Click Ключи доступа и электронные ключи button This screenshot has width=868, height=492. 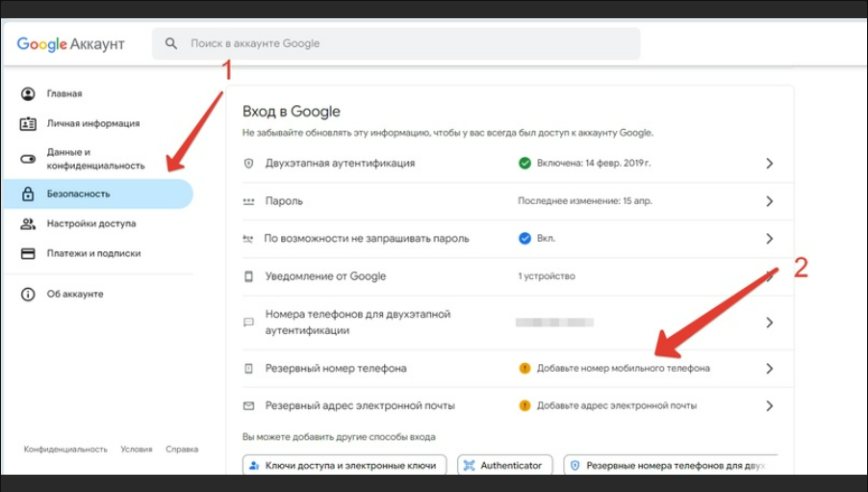[x=345, y=465]
